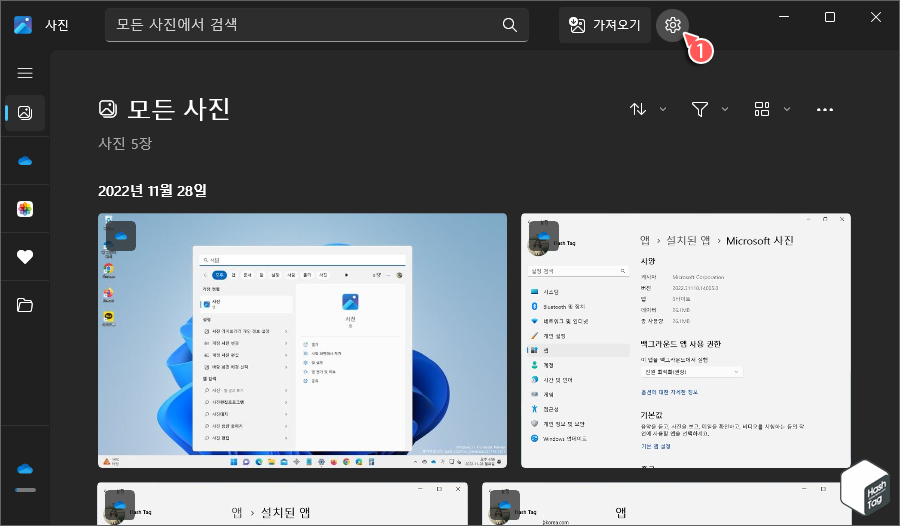Image resolution: width=900 pixels, height=526 pixels.
Task: Click the gallery view layout icon
Action: tap(762, 109)
